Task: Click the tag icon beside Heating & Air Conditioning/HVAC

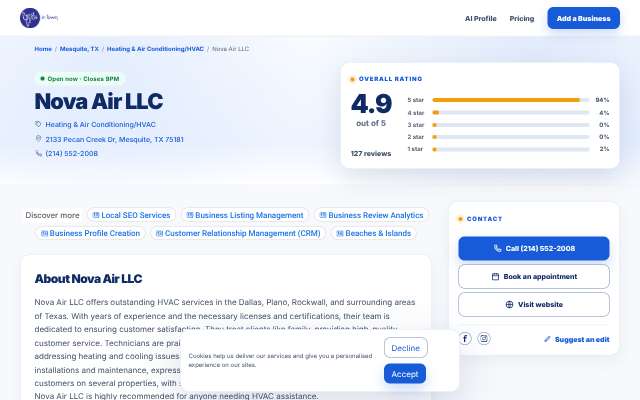Action: [x=38, y=124]
